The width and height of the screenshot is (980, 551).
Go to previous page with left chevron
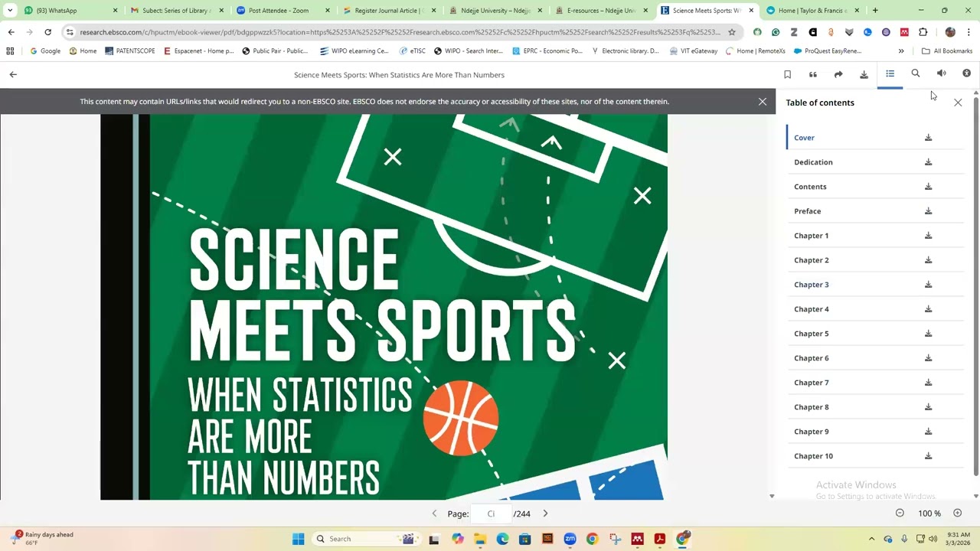tap(434, 514)
